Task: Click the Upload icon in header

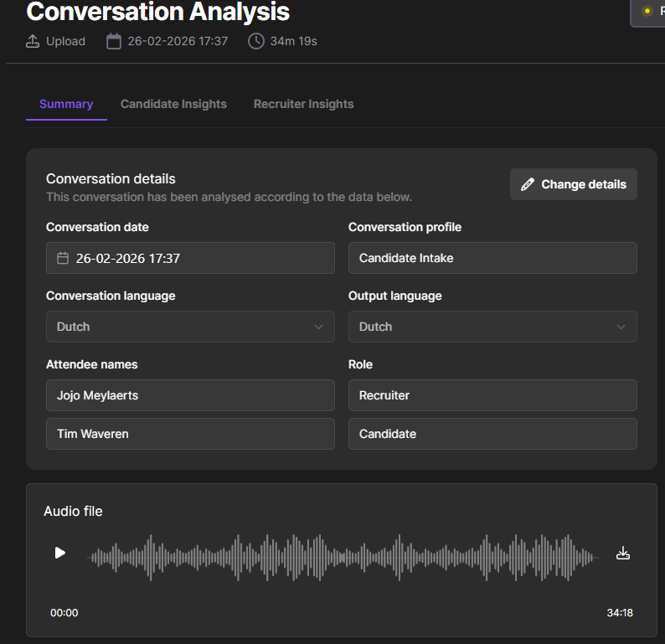Action: tap(33, 41)
